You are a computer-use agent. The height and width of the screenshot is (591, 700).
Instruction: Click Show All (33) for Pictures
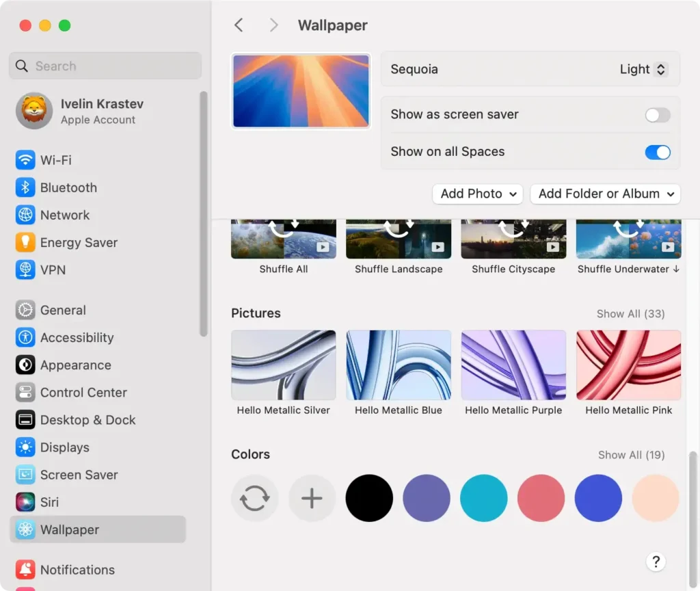631,314
